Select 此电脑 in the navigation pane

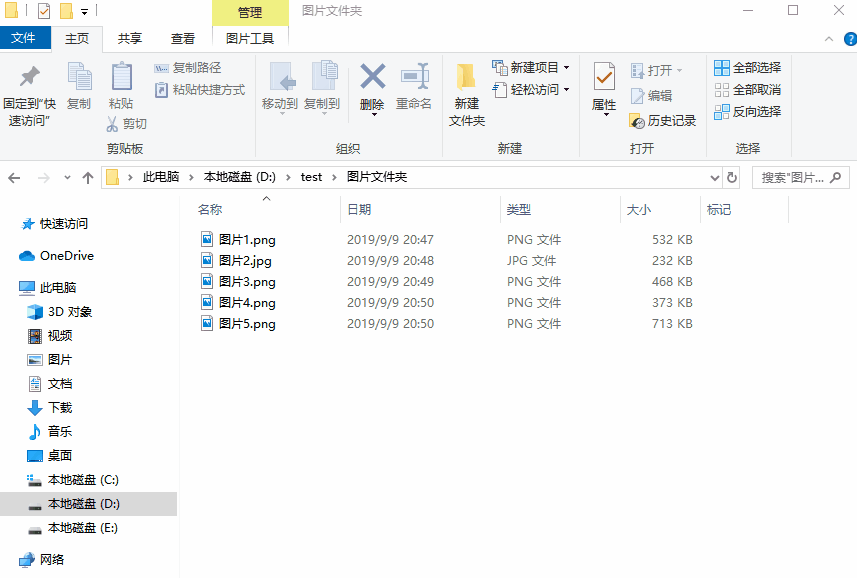click(48, 287)
